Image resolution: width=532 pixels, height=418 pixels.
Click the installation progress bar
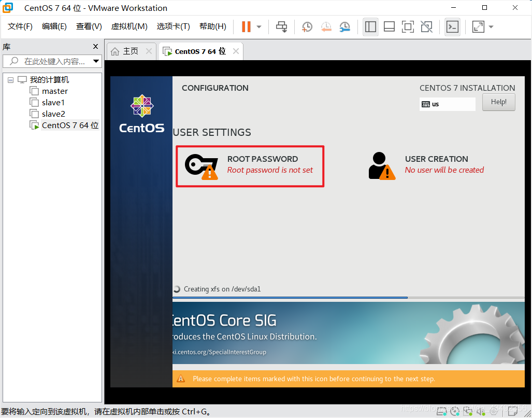click(x=349, y=298)
